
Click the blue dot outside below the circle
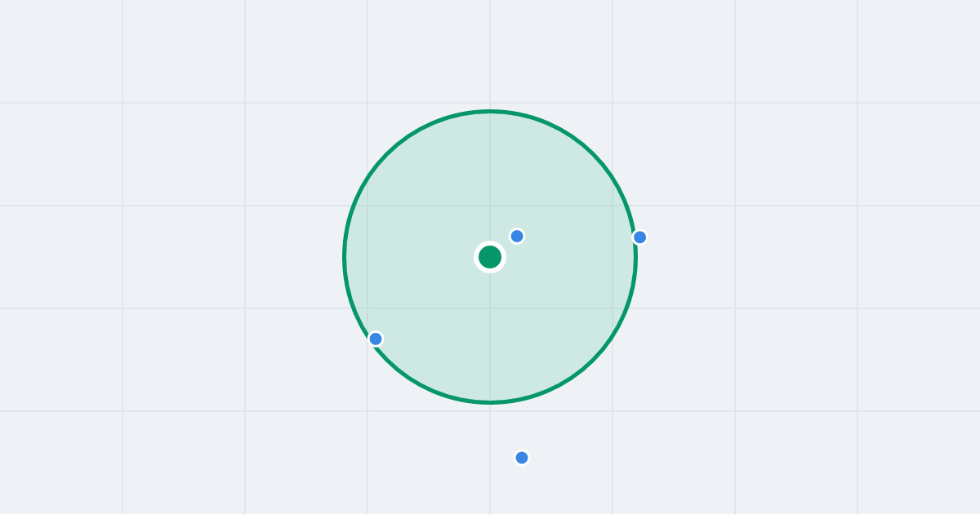522,458
